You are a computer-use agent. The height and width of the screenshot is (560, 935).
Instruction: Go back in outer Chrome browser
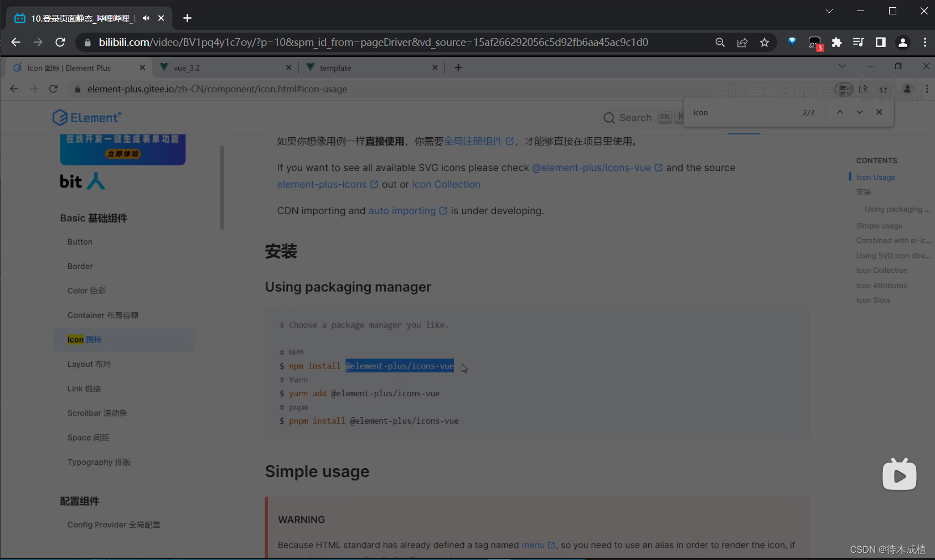point(16,42)
